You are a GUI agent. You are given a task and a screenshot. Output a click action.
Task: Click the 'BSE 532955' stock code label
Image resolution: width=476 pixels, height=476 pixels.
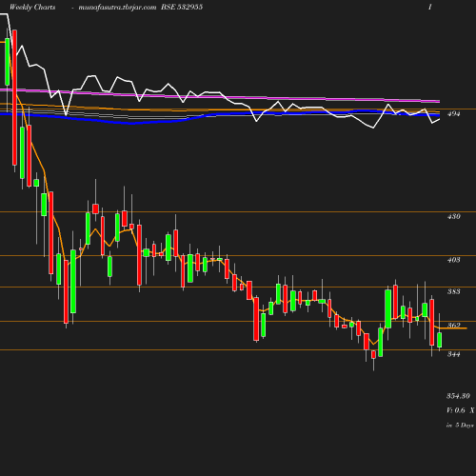(x=182, y=7)
